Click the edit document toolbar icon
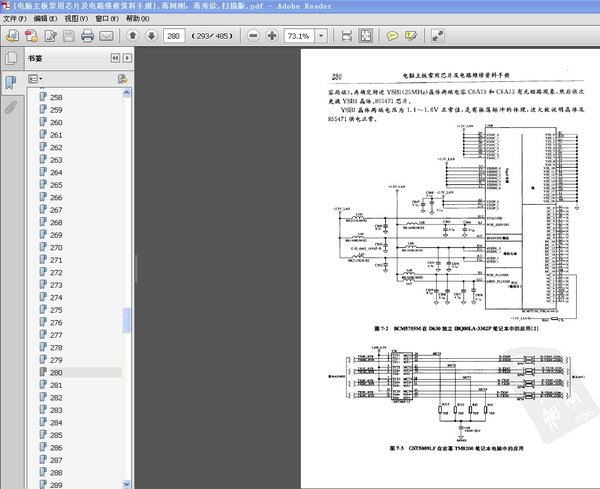The height and width of the screenshot is (489, 600). point(50,36)
